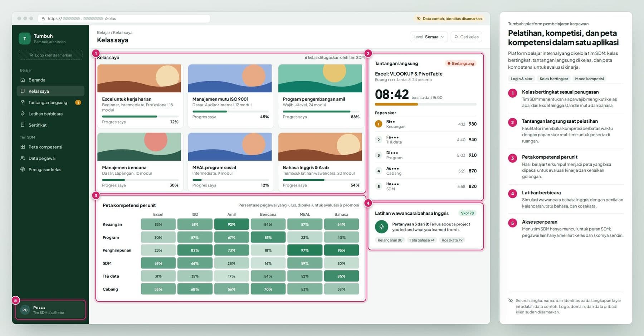Click the 08:42 challenge timer progress bar

[x=426, y=104]
